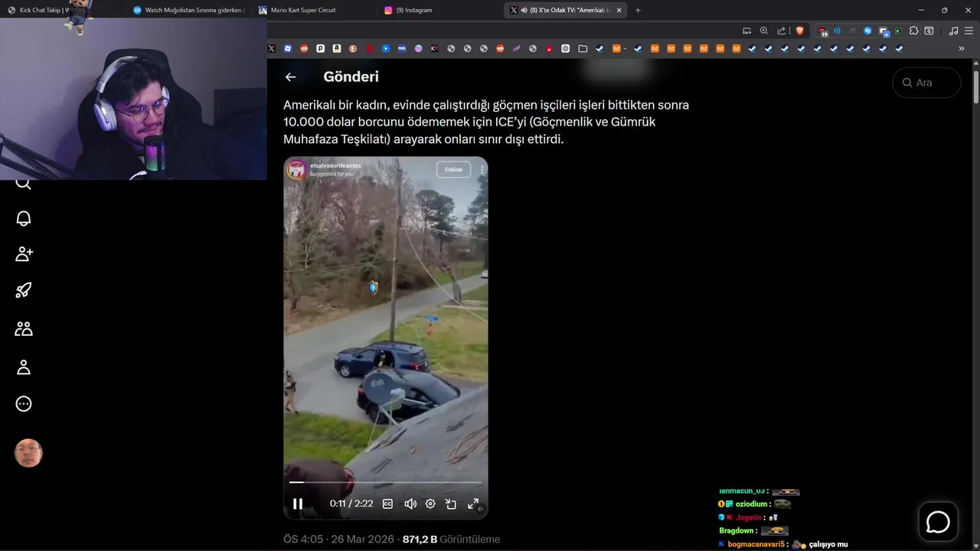The image size is (980, 551).
Task: Open the video three-dot options menu
Action: pyautogui.click(x=482, y=169)
